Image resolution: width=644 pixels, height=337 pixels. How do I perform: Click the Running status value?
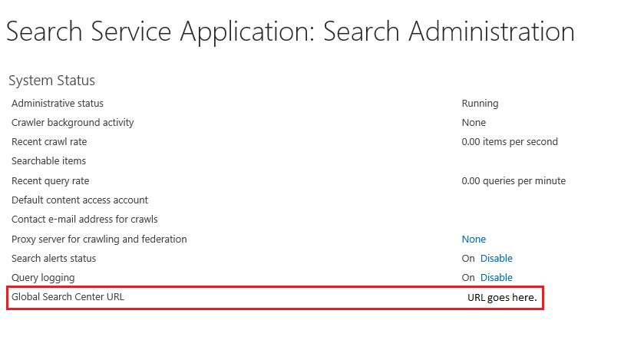(480, 104)
